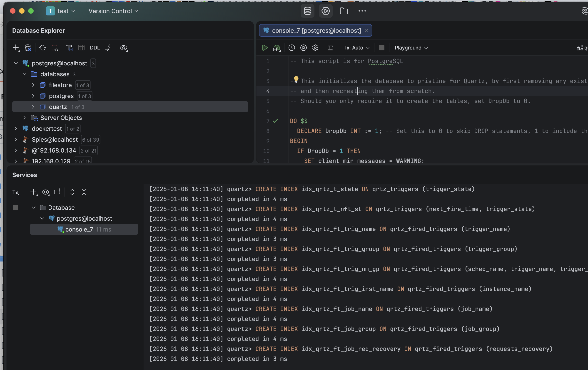Select console_7 in the Services tree

79,229
